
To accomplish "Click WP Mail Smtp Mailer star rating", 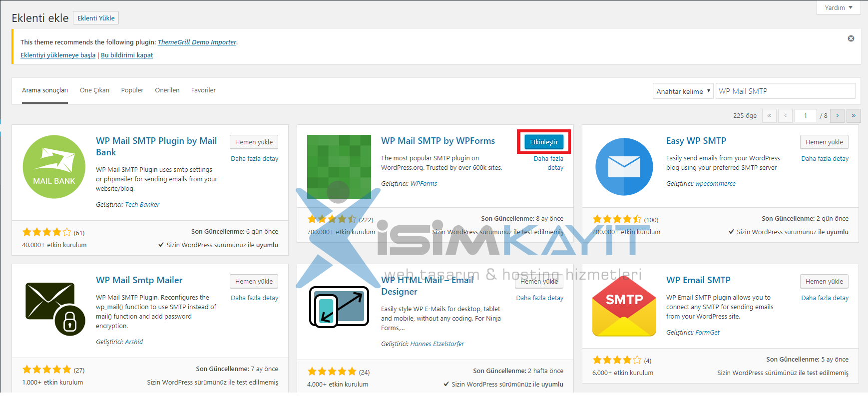I will tap(47, 370).
